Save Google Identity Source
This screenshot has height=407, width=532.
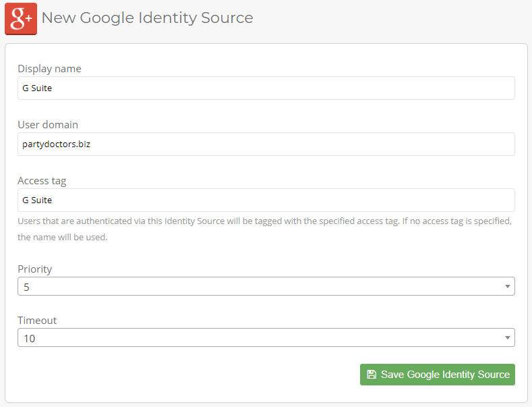pos(437,375)
